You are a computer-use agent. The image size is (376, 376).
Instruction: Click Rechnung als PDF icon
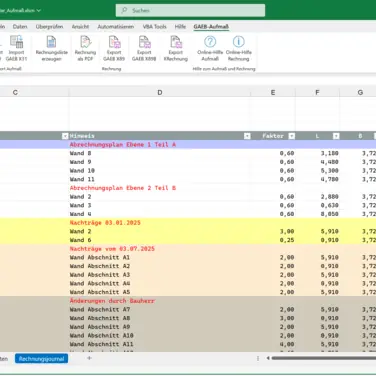(x=86, y=42)
